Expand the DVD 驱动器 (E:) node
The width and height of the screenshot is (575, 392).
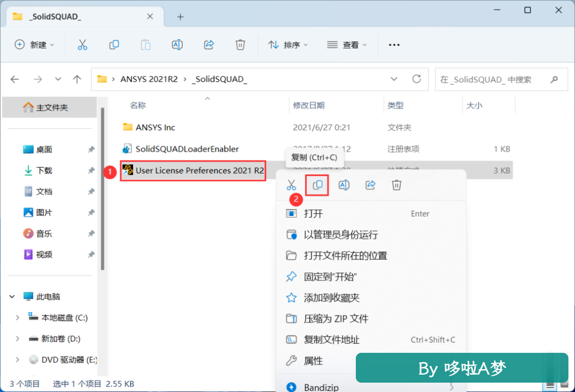(x=17, y=360)
